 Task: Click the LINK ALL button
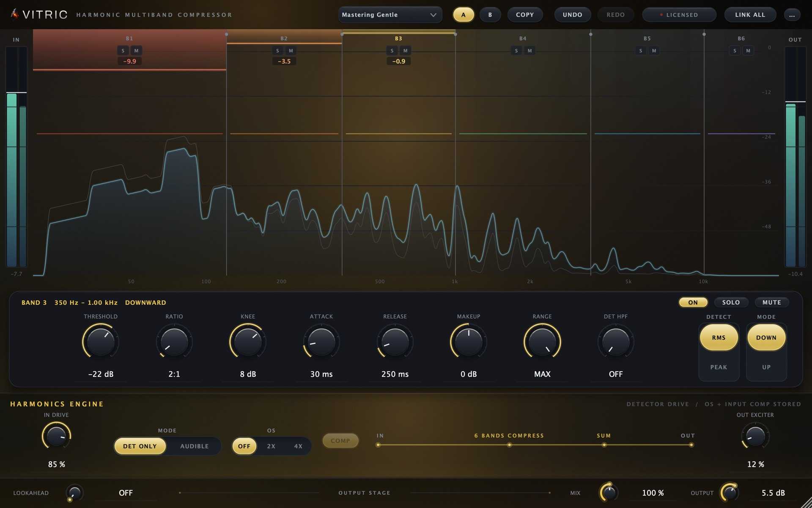[750, 15]
